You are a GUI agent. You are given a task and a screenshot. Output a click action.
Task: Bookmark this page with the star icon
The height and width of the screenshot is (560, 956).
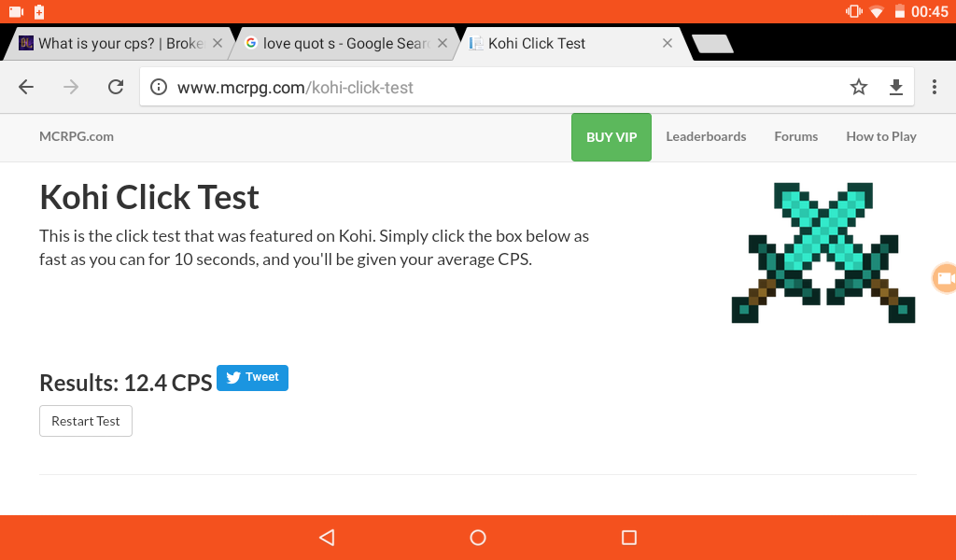[859, 87]
